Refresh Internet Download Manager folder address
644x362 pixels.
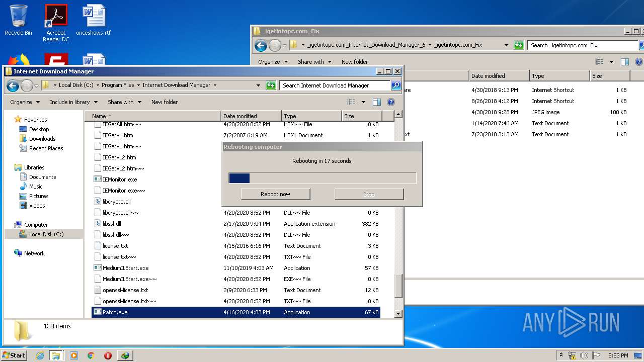click(x=271, y=85)
